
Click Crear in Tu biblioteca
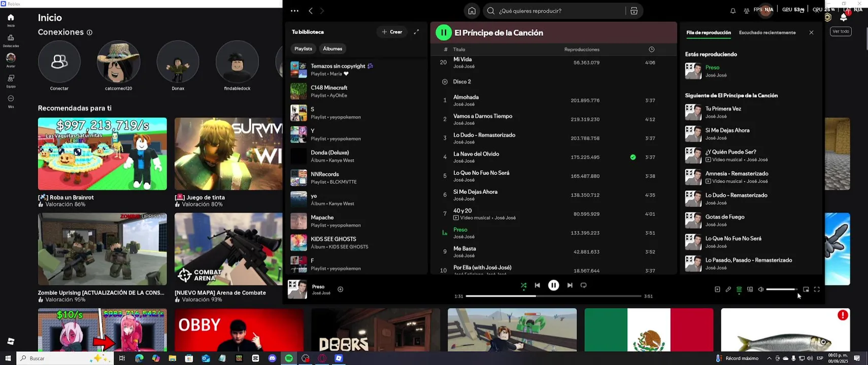click(x=392, y=32)
